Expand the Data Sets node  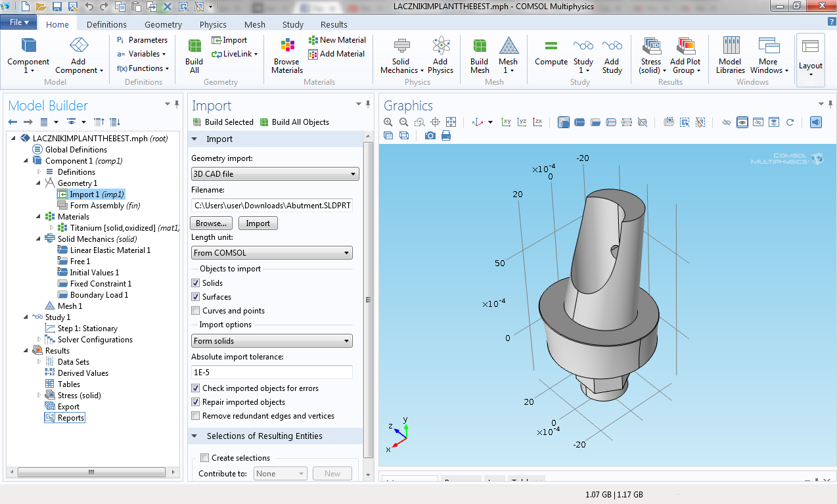click(x=39, y=362)
